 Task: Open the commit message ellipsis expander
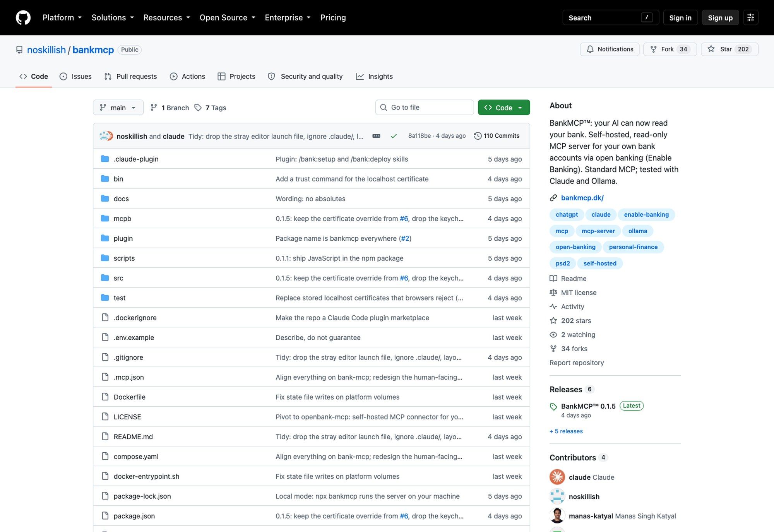tap(376, 136)
